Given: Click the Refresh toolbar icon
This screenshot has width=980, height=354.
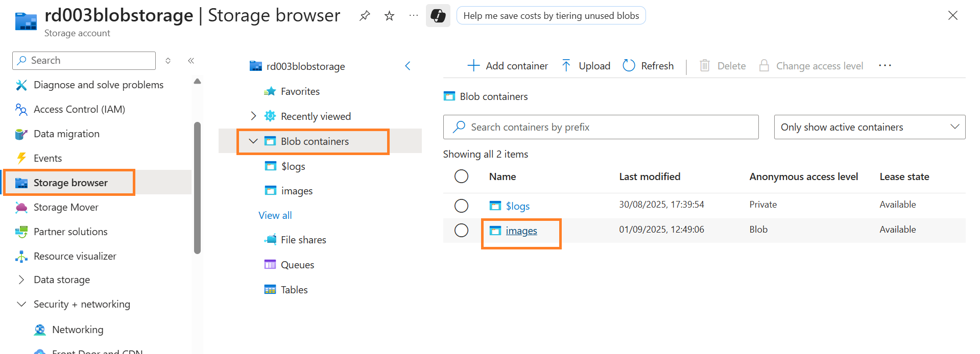Looking at the screenshot, I should (x=629, y=66).
